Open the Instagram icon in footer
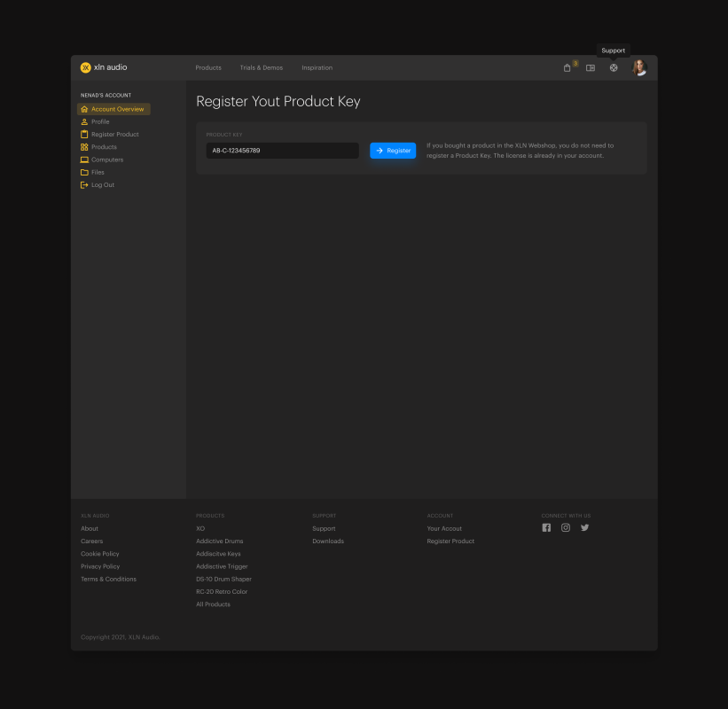This screenshot has height=709, width=728. pos(566,527)
